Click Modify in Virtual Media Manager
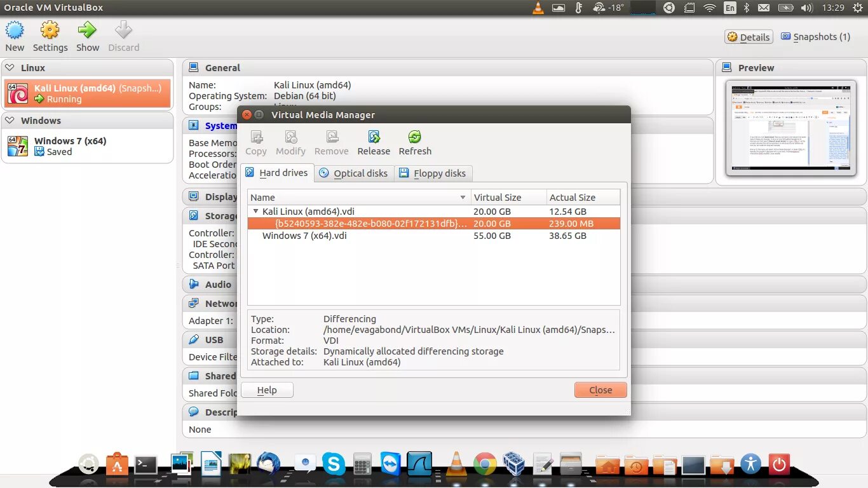The image size is (868, 488). (290, 143)
